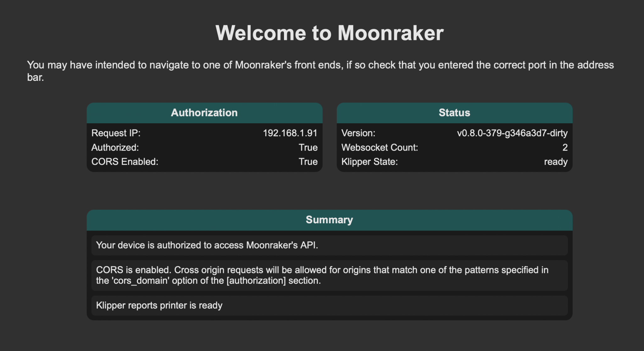644x351 pixels.
Task: Click the True value beside CORS Enabled
Action: coord(308,162)
